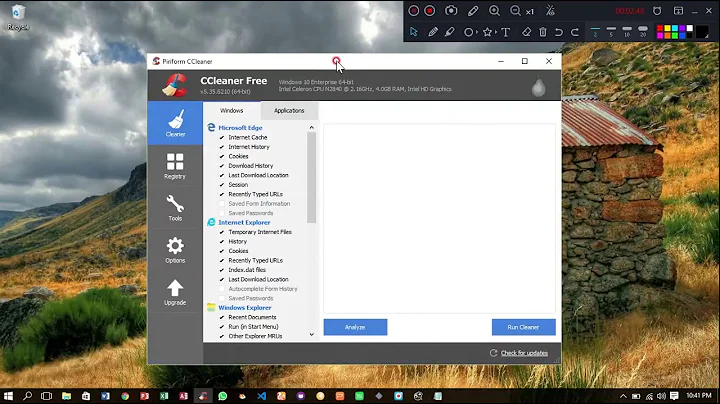Screen dimensions: 720x404
Task: Open the Windows Start menu
Action: pos(8,396)
